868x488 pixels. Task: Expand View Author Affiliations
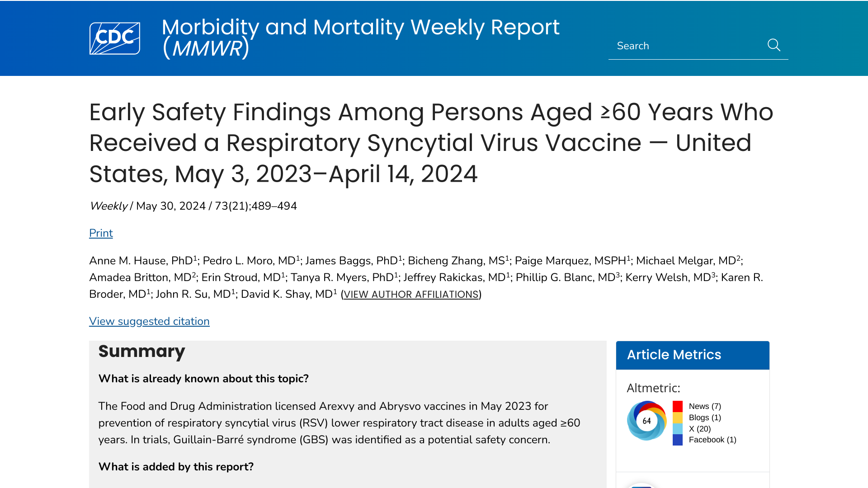(x=411, y=295)
